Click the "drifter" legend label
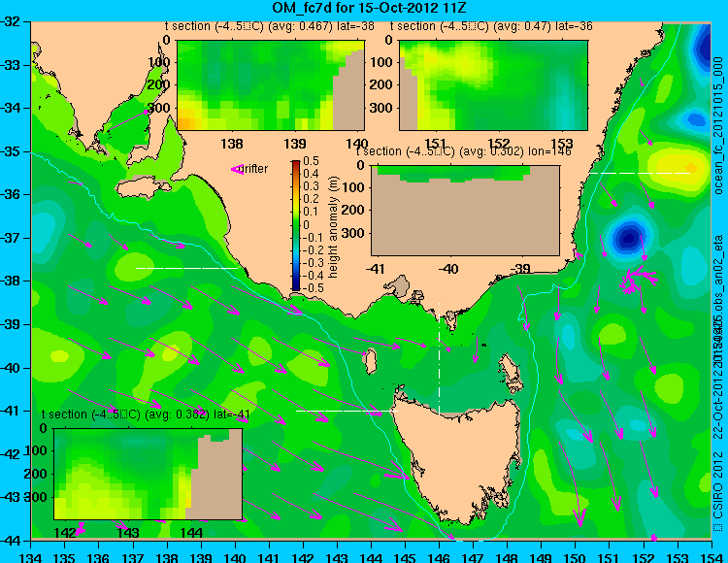The image size is (728, 563). [x=255, y=169]
